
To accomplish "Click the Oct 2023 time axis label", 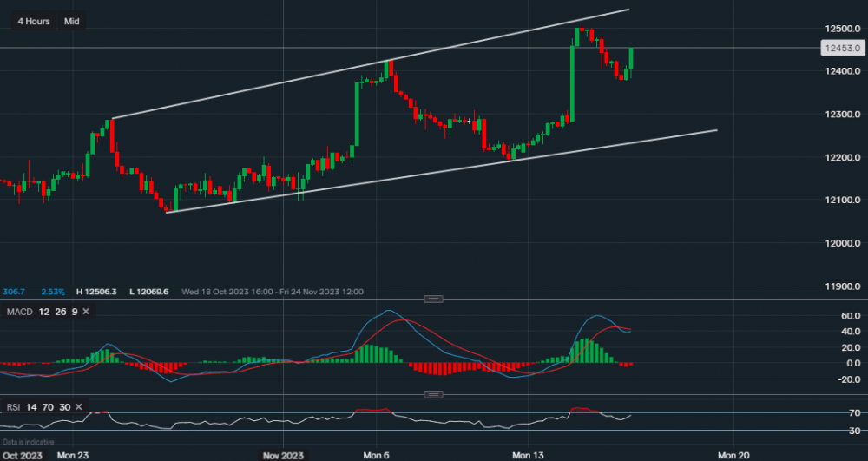I will (x=21, y=454).
